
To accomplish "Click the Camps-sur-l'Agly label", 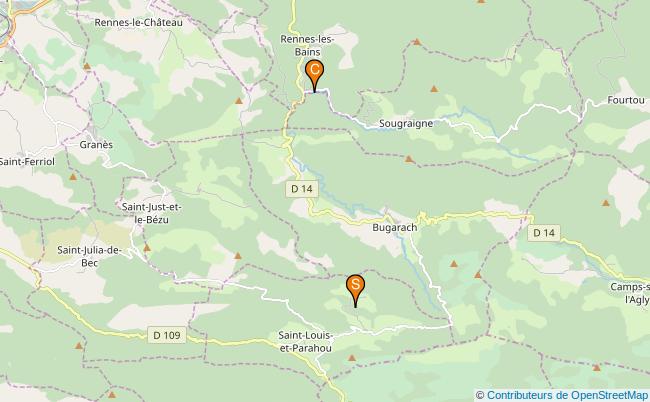I will click(x=630, y=293).
